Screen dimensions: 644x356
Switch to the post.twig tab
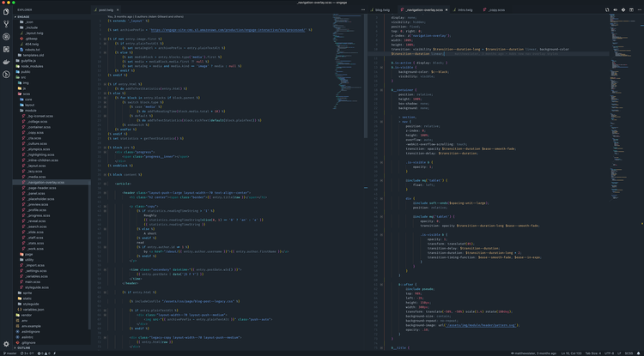coord(106,9)
